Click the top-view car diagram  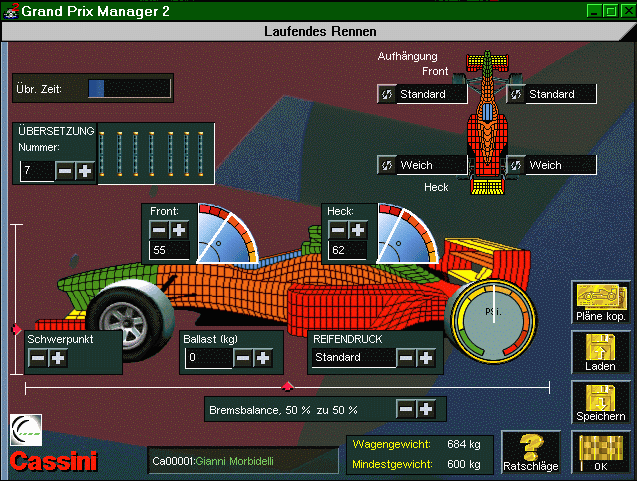[487, 123]
